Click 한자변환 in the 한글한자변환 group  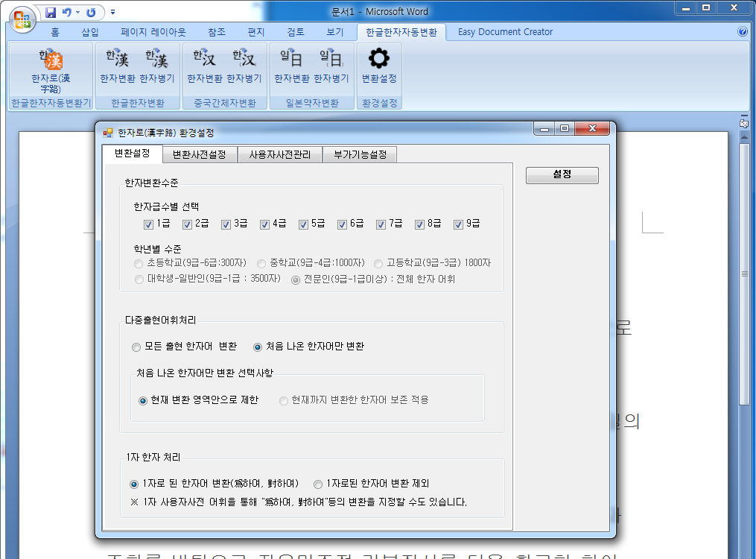[x=117, y=67]
